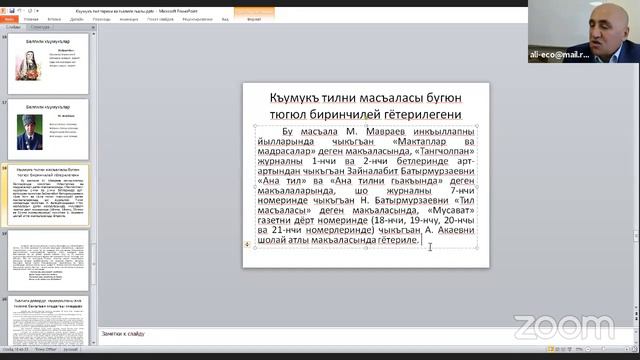Screen dimensions: 640x360
Task: Open the orange File tab
Action: 9,19
